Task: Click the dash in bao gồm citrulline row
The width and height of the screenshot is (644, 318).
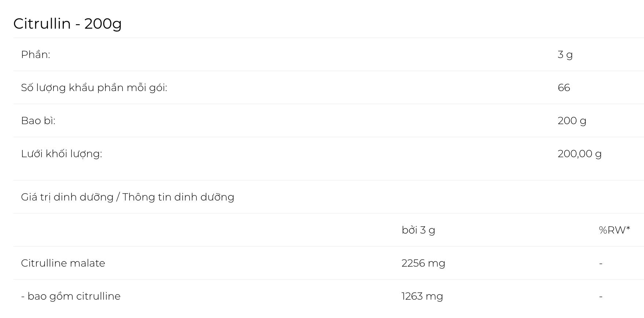Action: point(601,296)
